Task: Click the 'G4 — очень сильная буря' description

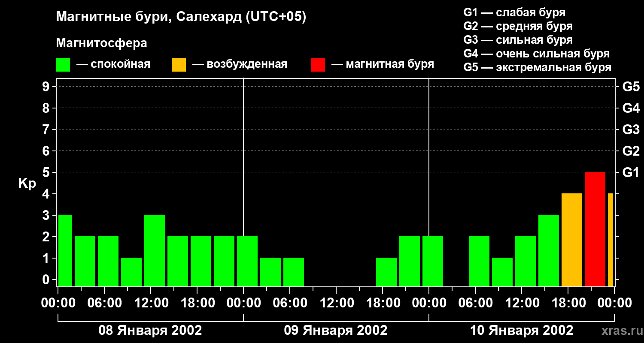Action: (x=536, y=54)
